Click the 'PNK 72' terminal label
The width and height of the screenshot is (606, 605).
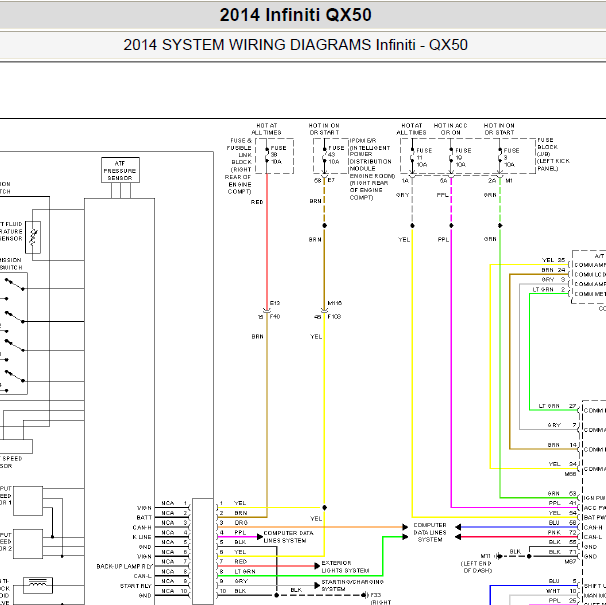pyautogui.click(x=562, y=532)
